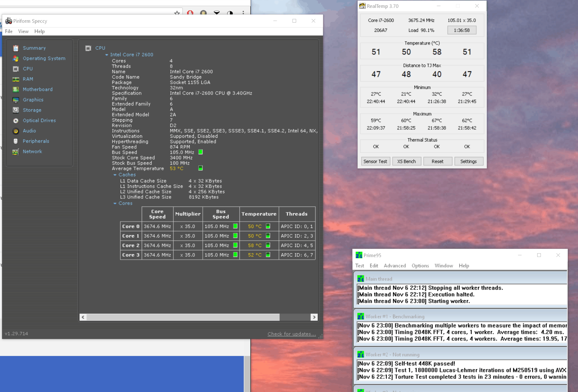
Task: Open Storage via its drive icon
Action: click(x=16, y=110)
